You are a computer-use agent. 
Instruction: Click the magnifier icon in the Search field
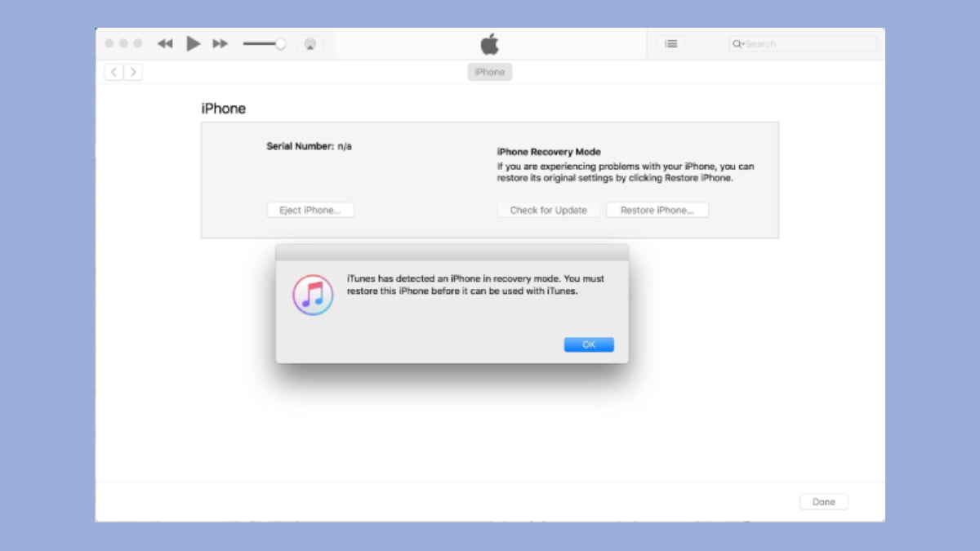(737, 43)
